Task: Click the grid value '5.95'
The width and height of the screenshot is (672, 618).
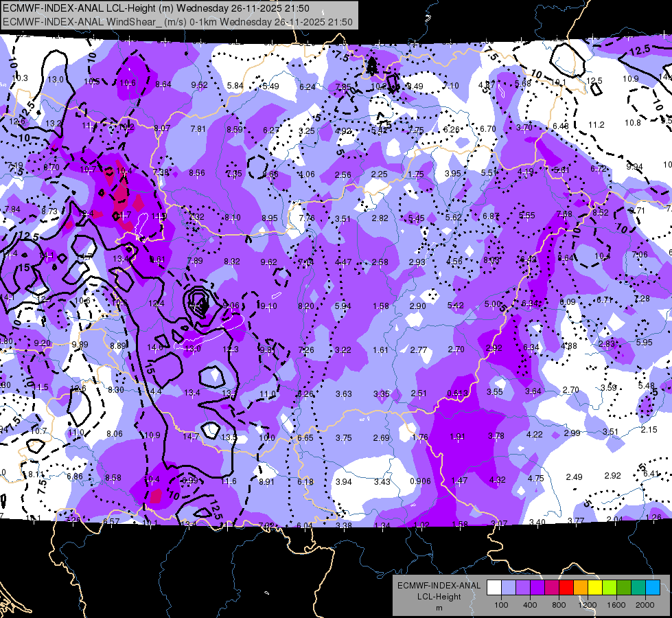Action: click(x=644, y=342)
